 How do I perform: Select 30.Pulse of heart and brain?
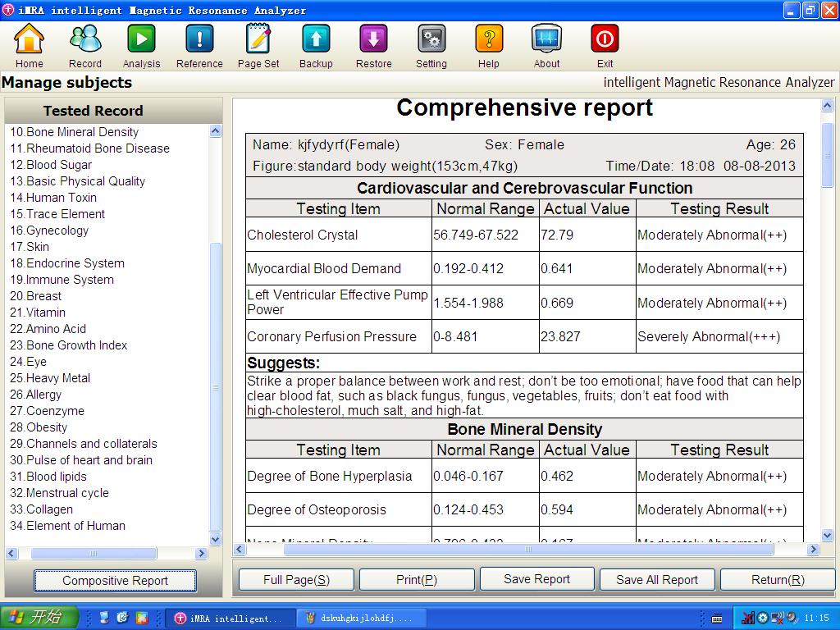81,460
